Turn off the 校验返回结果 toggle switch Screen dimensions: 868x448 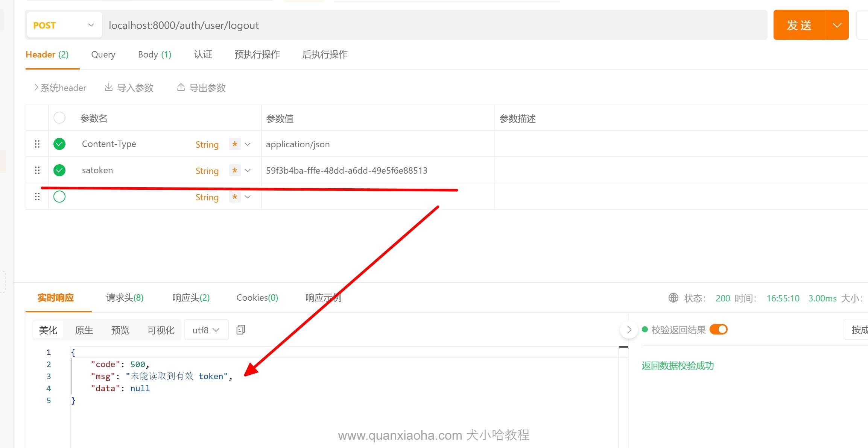pos(718,330)
